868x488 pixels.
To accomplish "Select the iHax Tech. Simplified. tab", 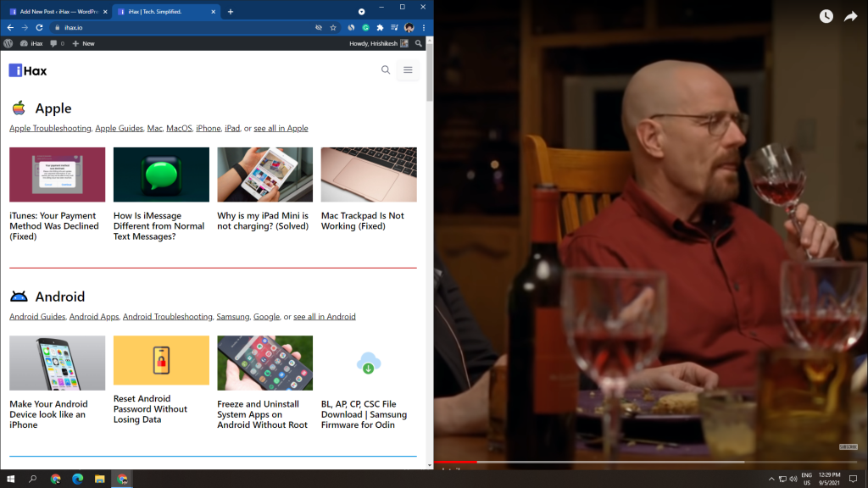I will (x=166, y=12).
